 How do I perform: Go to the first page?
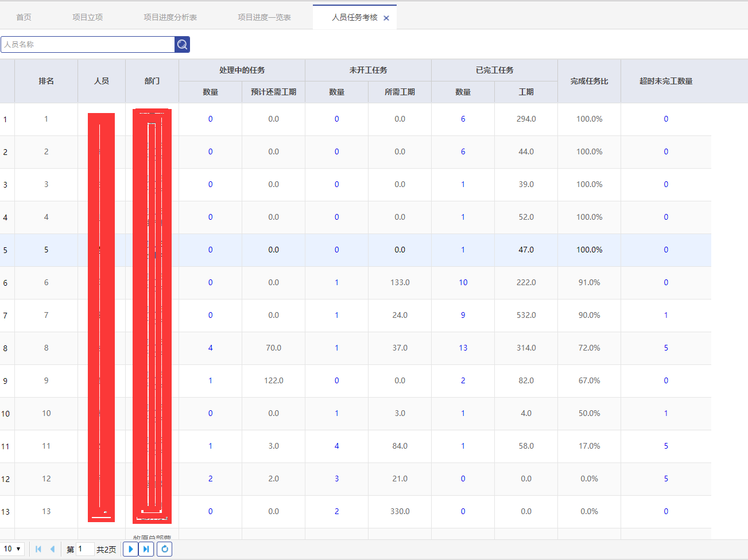(38, 549)
